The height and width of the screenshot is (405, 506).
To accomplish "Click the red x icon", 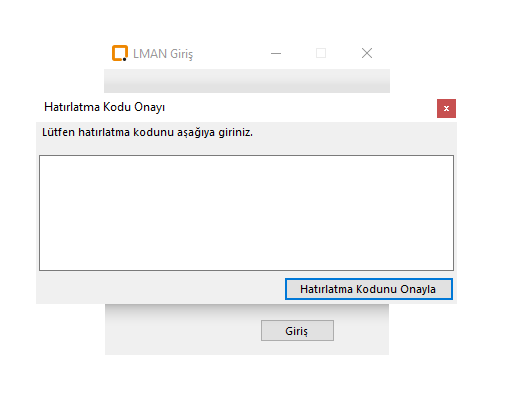I will (x=446, y=108).
